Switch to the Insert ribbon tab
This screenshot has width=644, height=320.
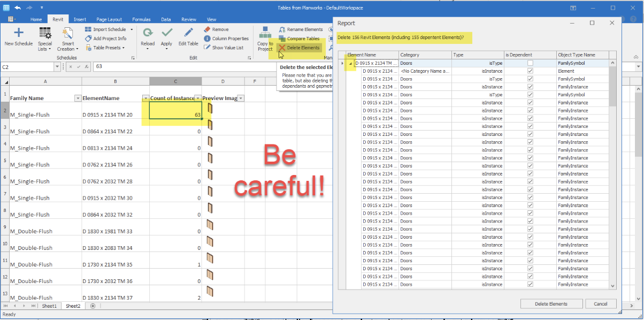tap(80, 19)
